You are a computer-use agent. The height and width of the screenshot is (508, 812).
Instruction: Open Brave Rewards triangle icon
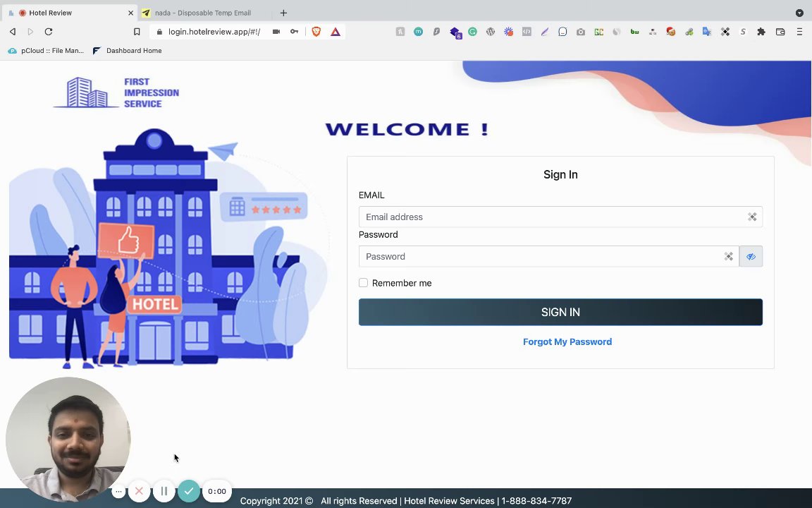[336, 32]
